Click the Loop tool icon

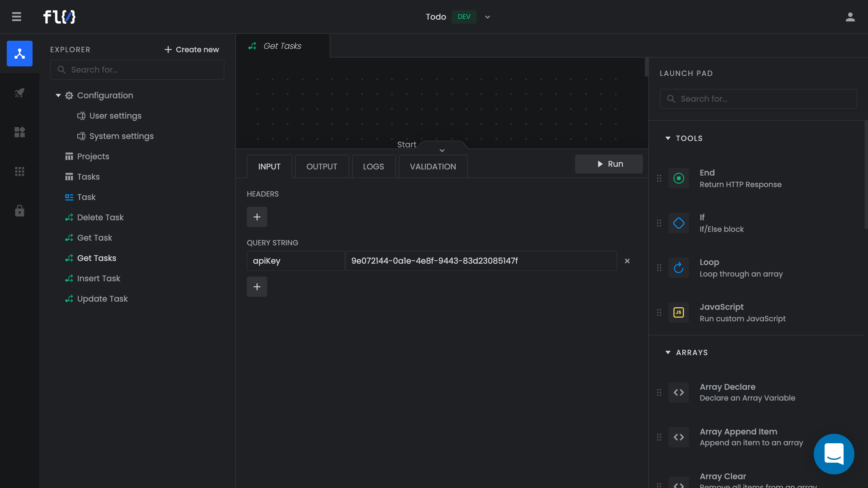point(679,268)
